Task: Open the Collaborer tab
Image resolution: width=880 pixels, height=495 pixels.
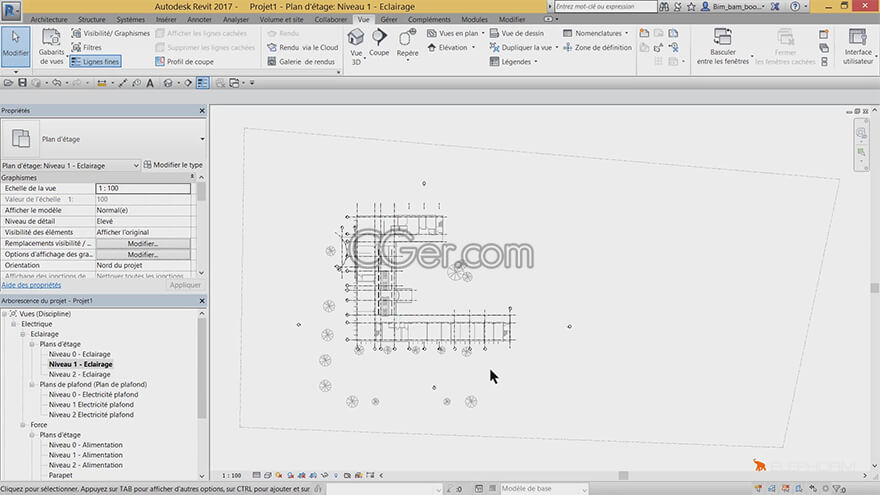Action: click(331, 19)
